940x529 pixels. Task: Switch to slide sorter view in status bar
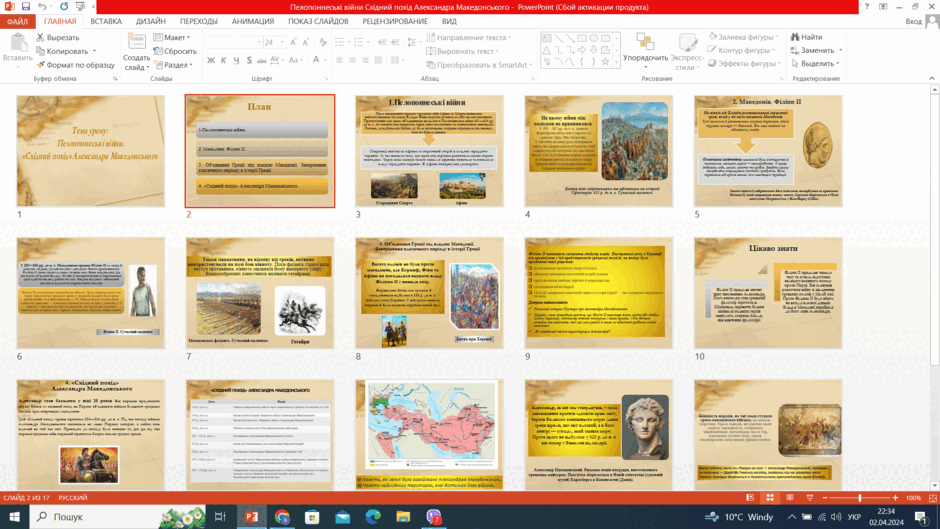(770, 498)
